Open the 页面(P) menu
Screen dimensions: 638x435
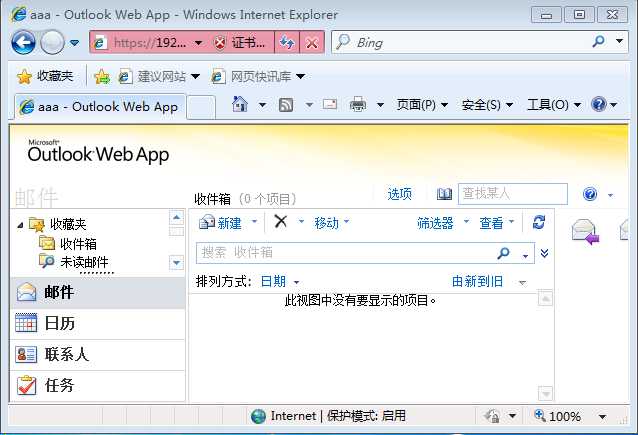[422, 105]
